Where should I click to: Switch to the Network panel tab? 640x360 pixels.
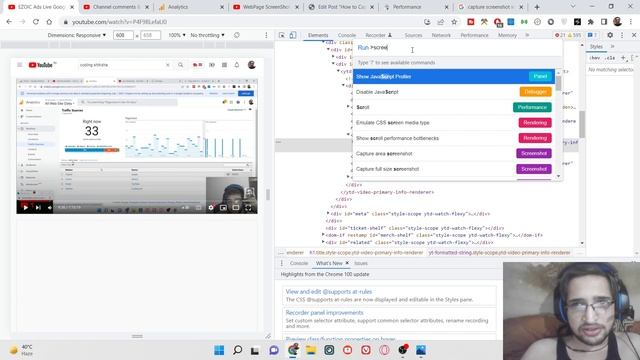pyautogui.click(x=441, y=36)
